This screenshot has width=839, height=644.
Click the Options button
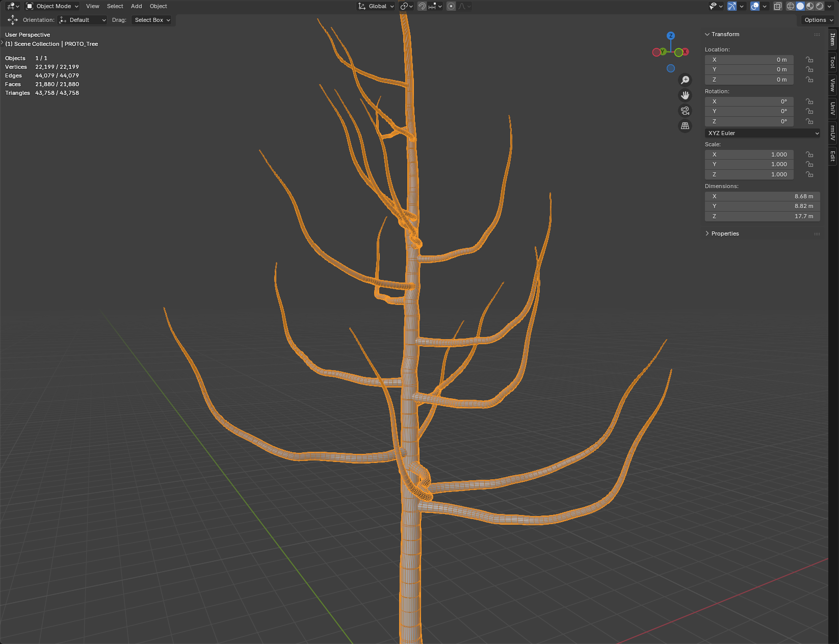coord(818,20)
